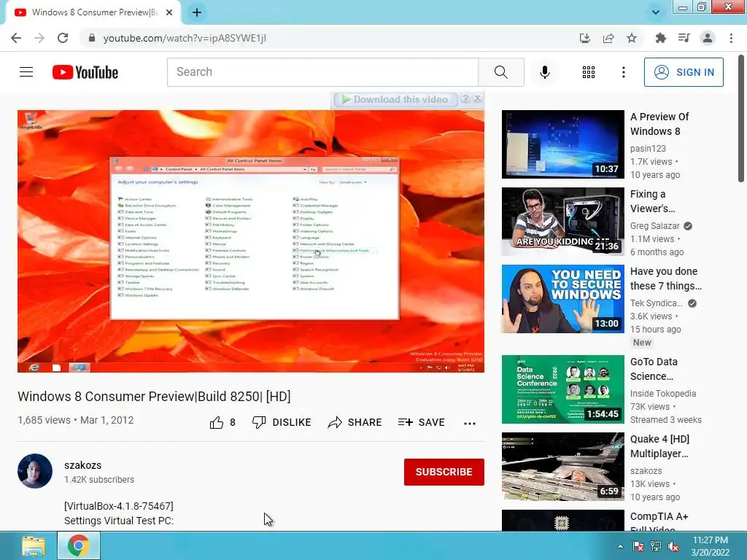Click the Chrome taskbar icon
This screenshot has height=560, width=747.
pos(79,545)
